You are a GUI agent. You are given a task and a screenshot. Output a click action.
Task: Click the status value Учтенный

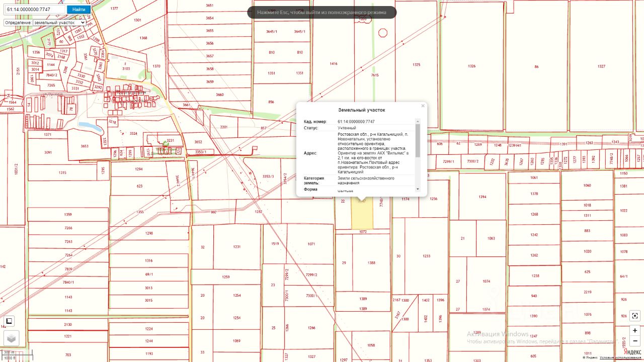(x=347, y=128)
